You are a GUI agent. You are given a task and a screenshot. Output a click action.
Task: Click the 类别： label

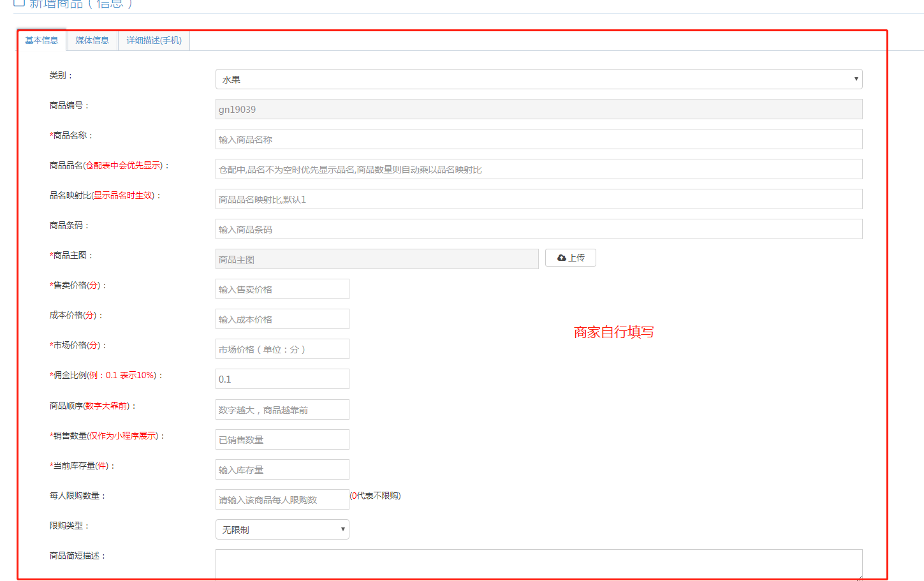point(62,75)
